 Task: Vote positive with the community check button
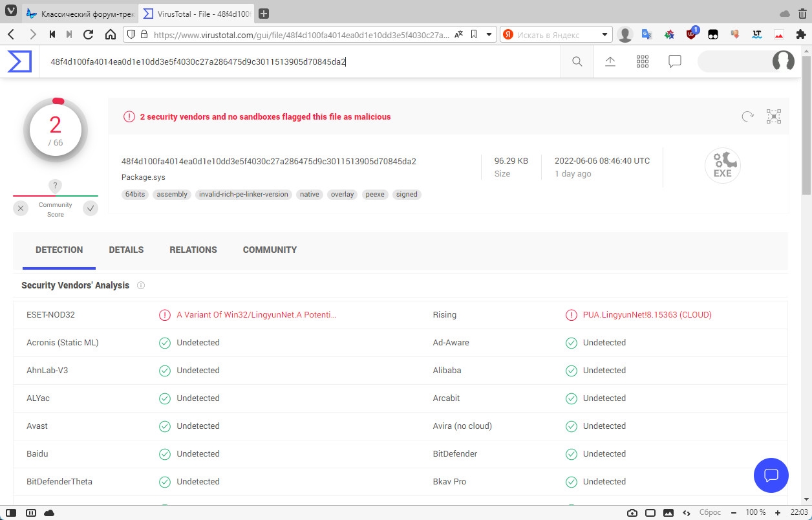click(x=91, y=208)
